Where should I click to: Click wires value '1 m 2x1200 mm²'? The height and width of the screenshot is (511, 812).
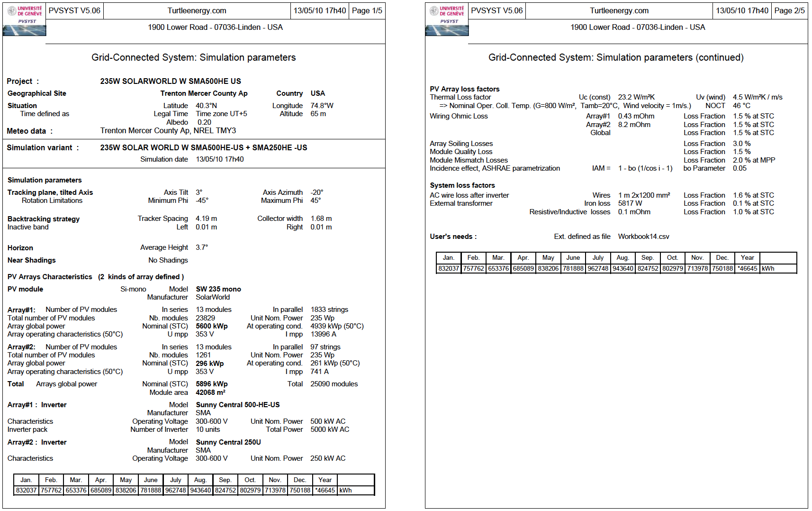point(644,195)
